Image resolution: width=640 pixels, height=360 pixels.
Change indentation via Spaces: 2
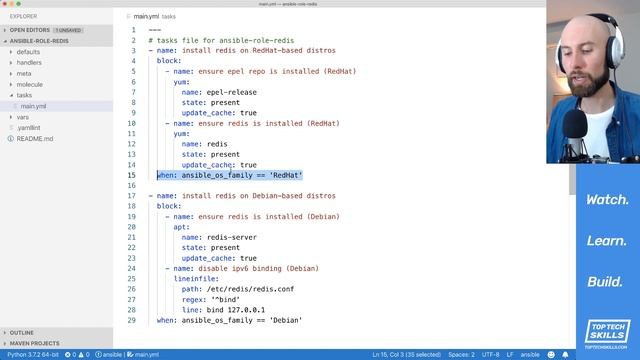[462, 355]
